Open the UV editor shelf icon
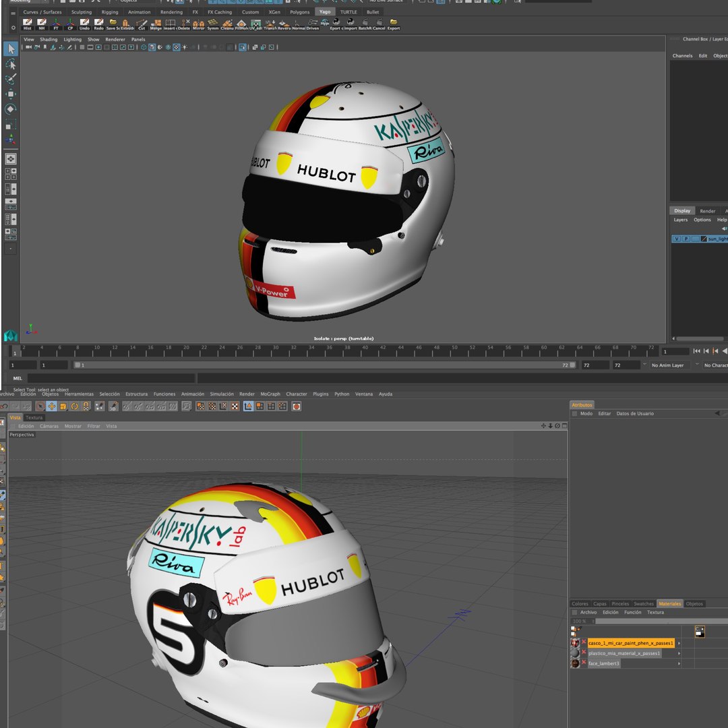This screenshot has height=728, width=728. pyautogui.click(x=256, y=24)
